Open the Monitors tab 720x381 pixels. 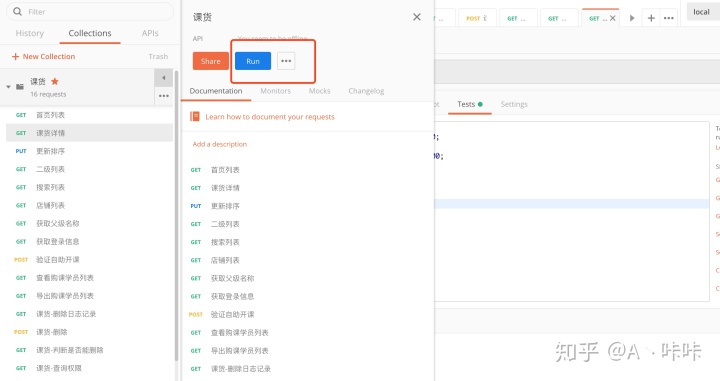tap(276, 91)
